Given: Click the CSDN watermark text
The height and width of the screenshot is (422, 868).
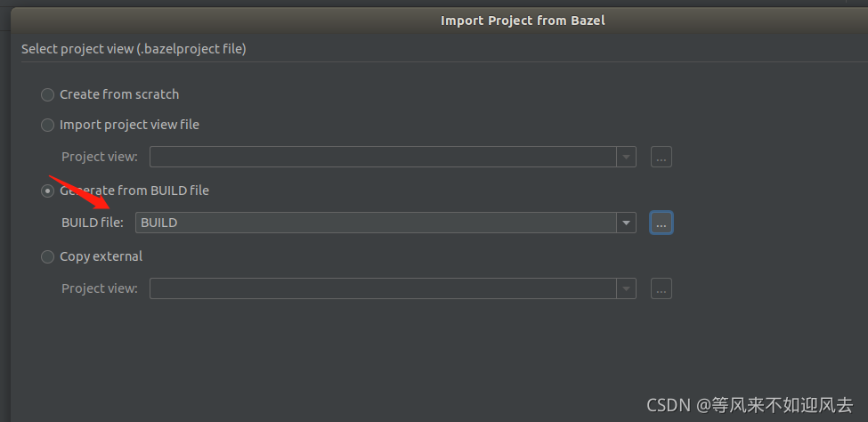Looking at the screenshot, I should click(750, 405).
